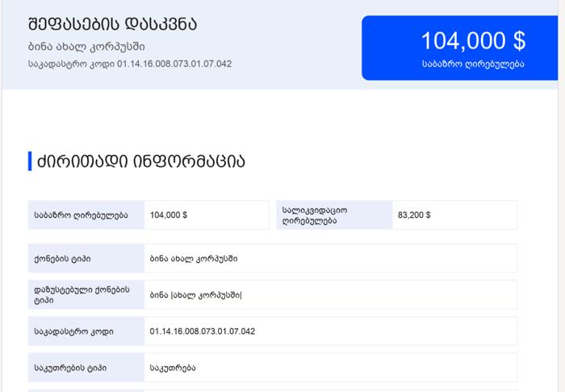Screen dimensions: 565x392
Task: Click the 'საკუთრების ტიპი' label
Action: [x=70, y=368]
